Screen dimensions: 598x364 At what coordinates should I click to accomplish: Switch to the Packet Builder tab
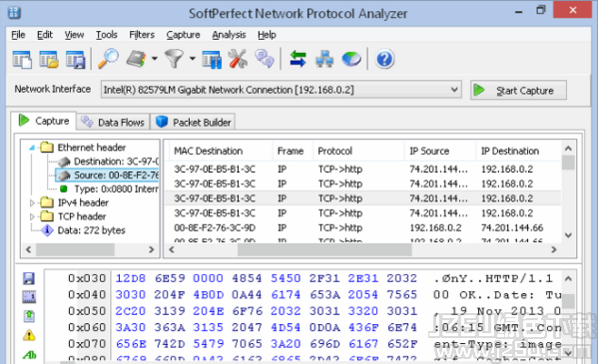coord(193,123)
